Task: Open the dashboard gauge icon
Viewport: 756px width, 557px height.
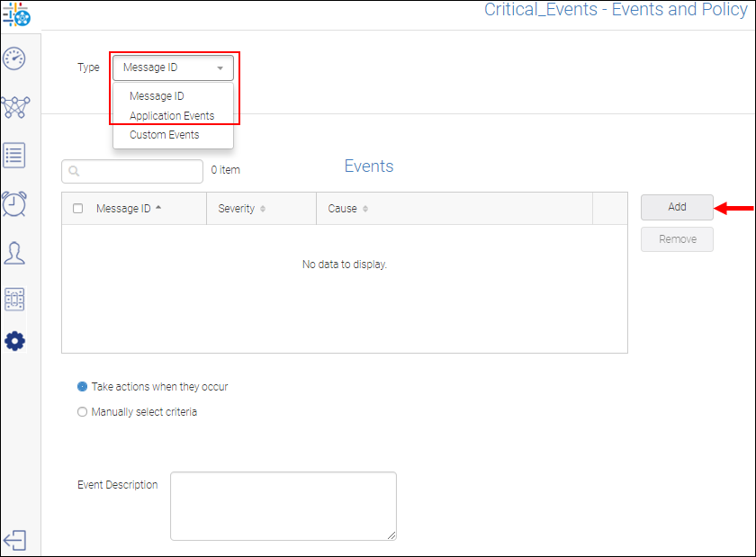Action: click(x=14, y=59)
